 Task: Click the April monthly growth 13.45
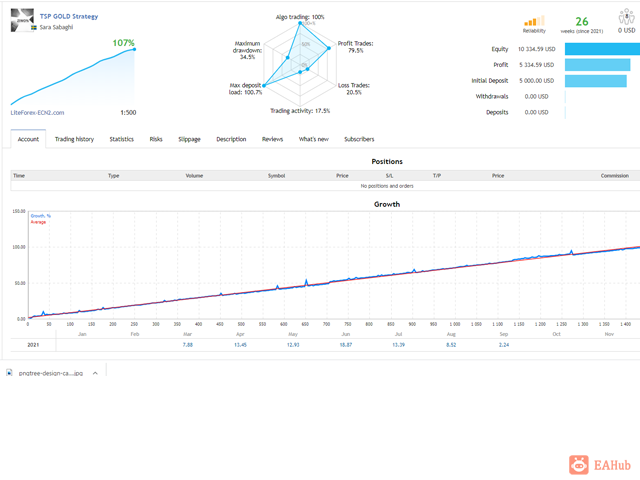click(x=240, y=345)
